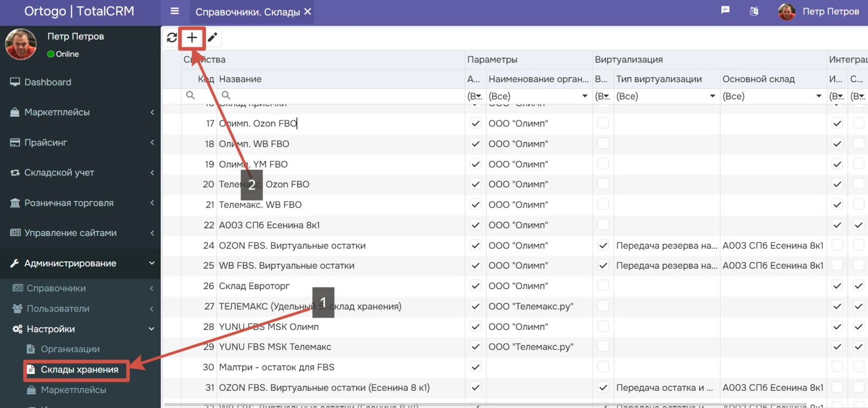Click the Настройки gears icon

(18, 329)
